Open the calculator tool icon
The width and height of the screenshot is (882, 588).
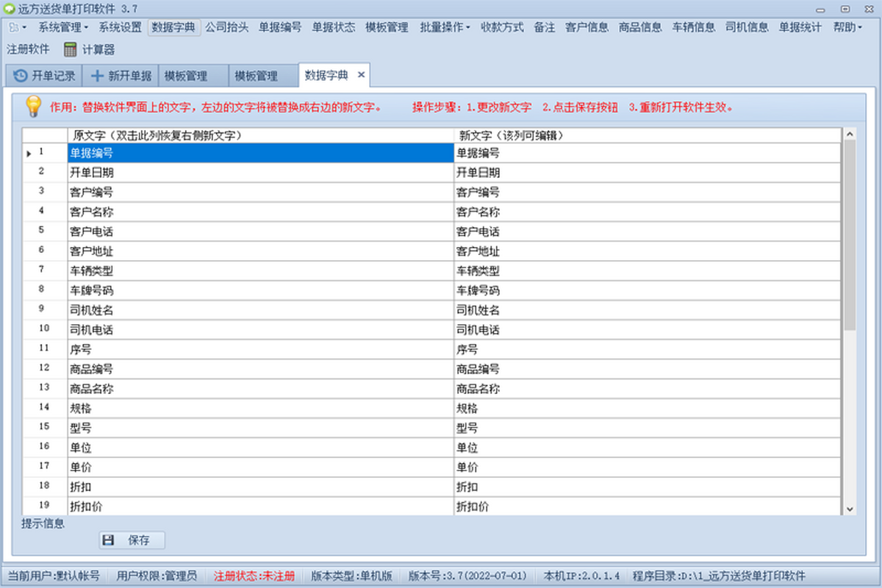71,50
